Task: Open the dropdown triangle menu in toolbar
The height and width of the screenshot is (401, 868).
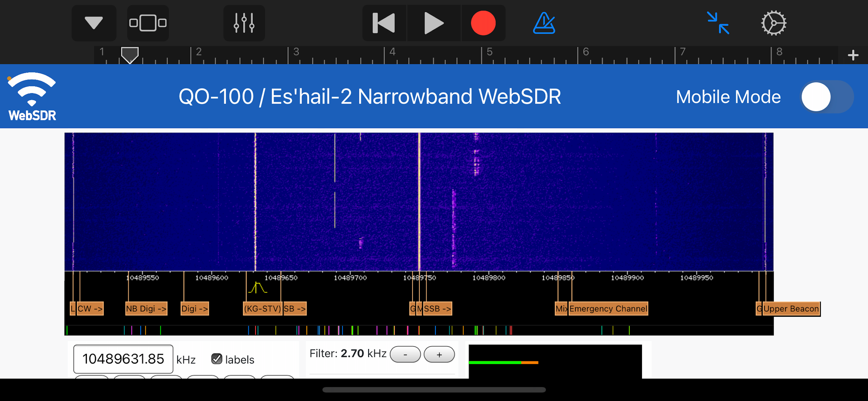Action: [94, 23]
